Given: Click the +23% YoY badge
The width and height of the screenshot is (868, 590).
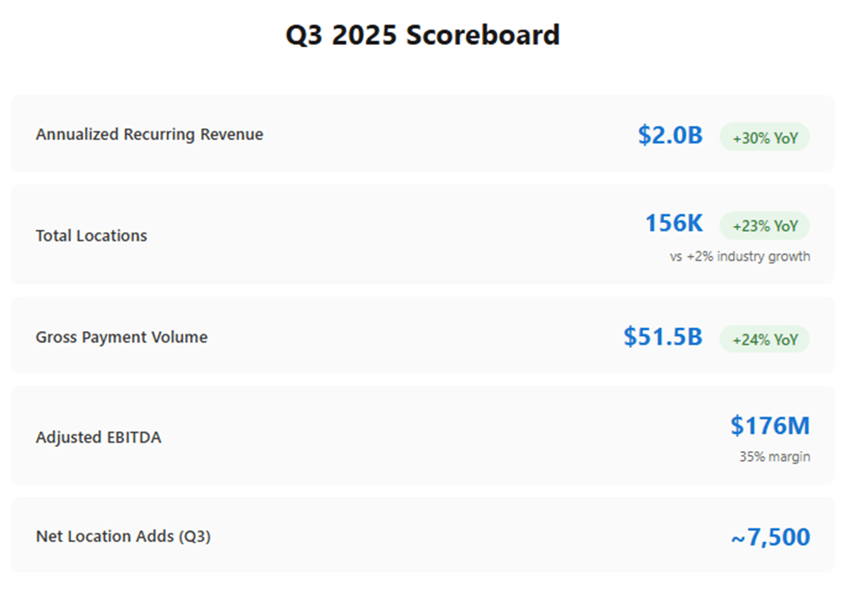Looking at the screenshot, I should [765, 225].
